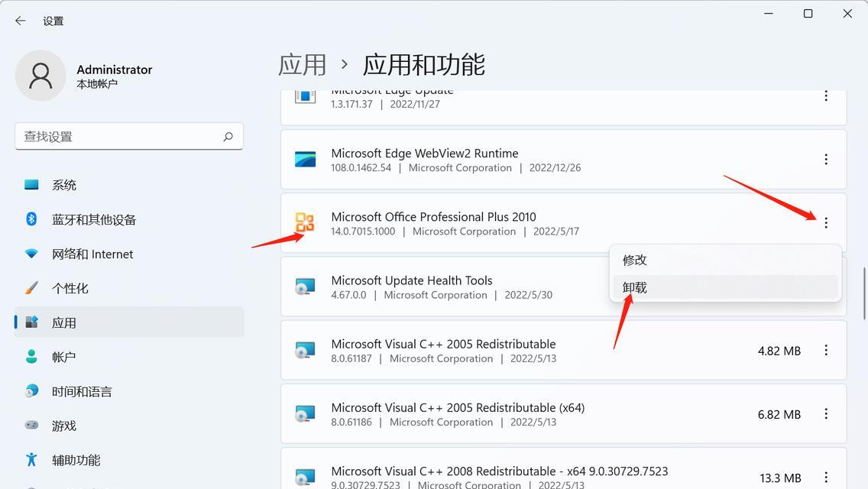Click the 设置 window title
This screenshot has height=489, width=868.
point(53,21)
